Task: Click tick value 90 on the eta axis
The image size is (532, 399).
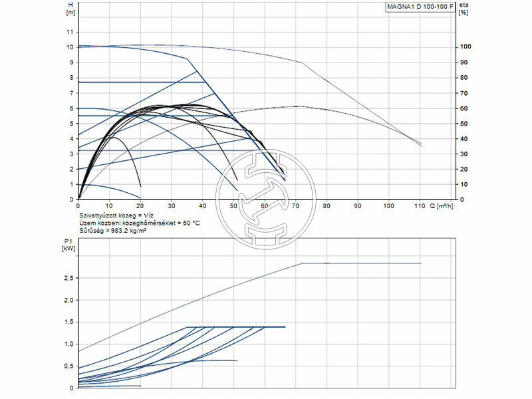Action: (464, 63)
